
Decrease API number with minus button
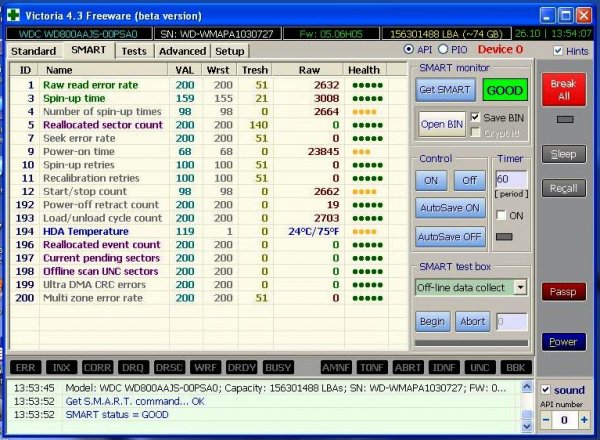[546, 420]
